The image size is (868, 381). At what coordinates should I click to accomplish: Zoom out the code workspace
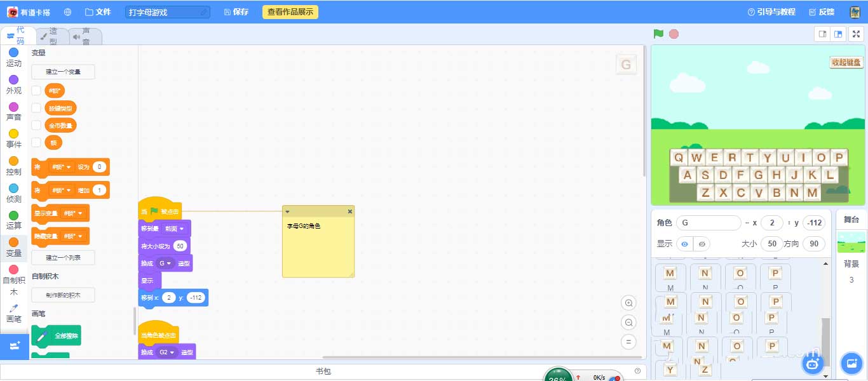coord(628,322)
